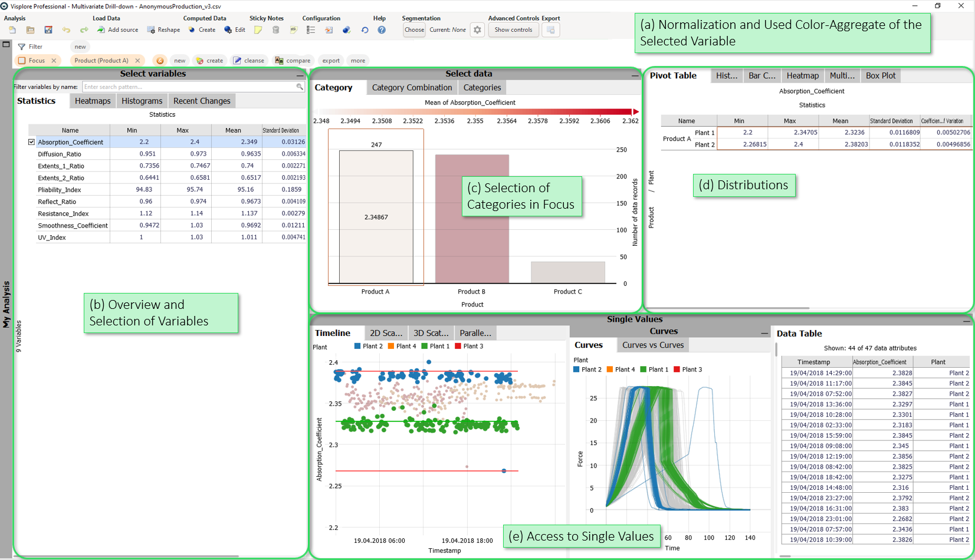This screenshot has width=975, height=560.
Task: Remove the Product (Product A) filter chip
Action: pos(137,61)
